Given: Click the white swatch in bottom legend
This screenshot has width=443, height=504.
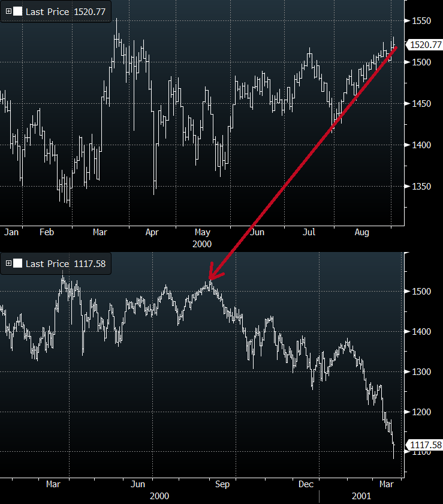Looking at the screenshot, I should (x=17, y=263).
